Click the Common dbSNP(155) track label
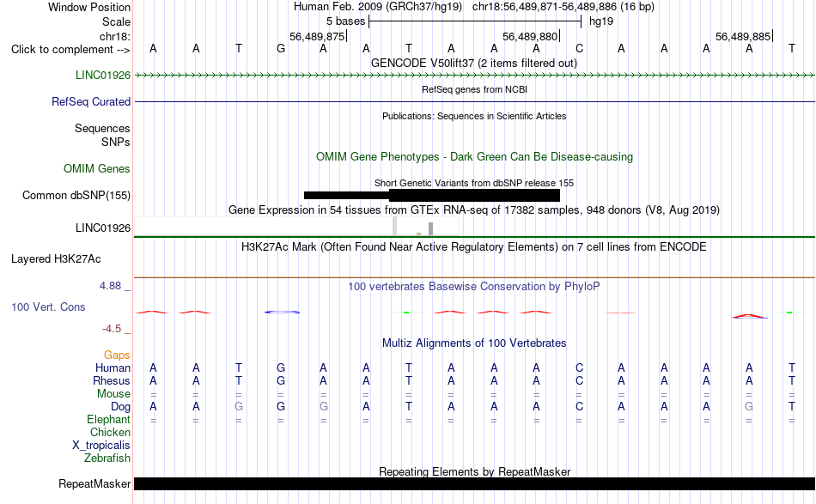 [76, 195]
